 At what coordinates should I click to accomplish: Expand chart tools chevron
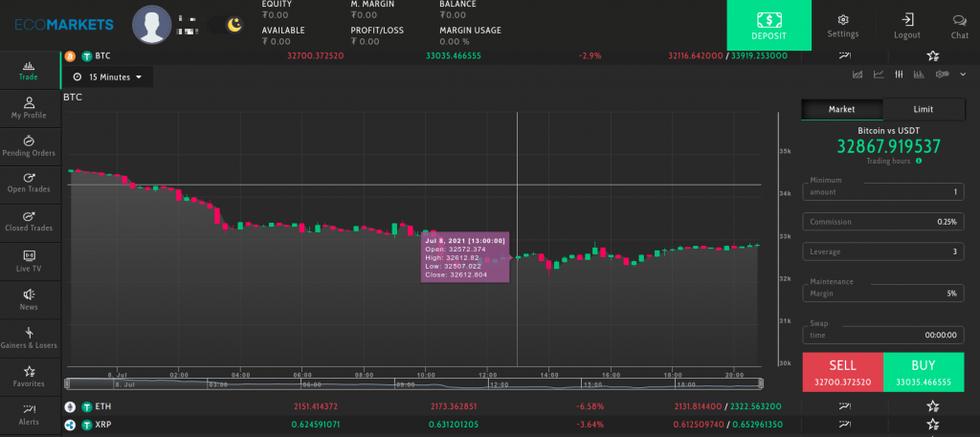[961, 75]
